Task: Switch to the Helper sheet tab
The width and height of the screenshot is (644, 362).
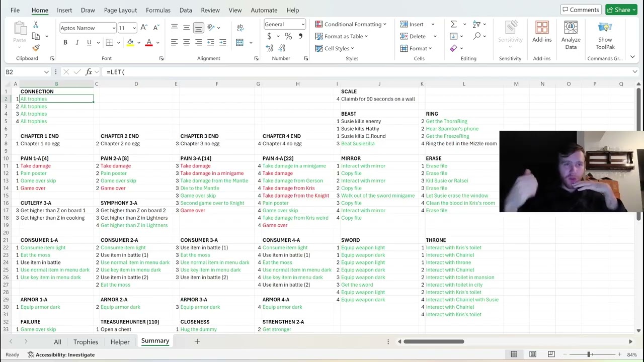Action: [120, 342]
